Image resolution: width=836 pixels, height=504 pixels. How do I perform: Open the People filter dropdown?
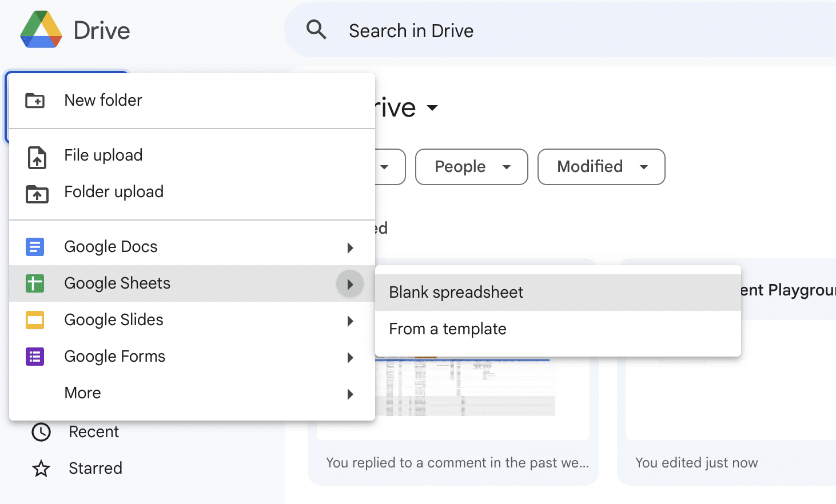pos(471,167)
